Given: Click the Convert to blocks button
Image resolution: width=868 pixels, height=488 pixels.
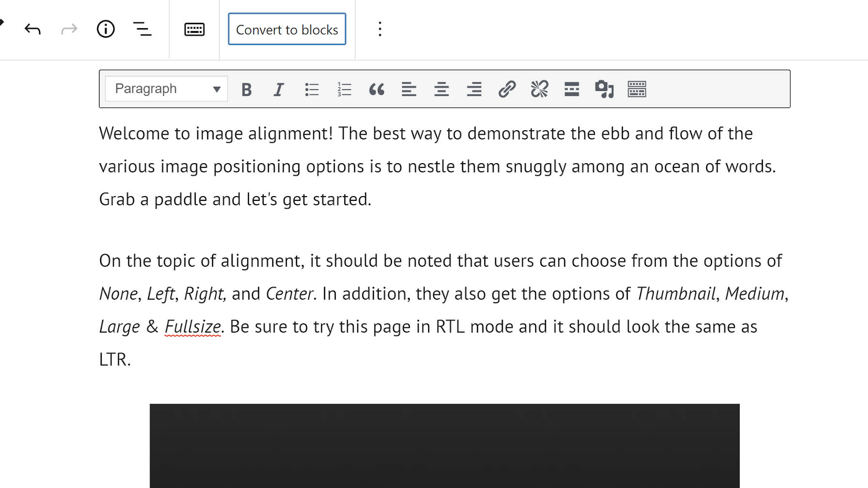Looking at the screenshot, I should pyautogui.click(x=287, y=29).
